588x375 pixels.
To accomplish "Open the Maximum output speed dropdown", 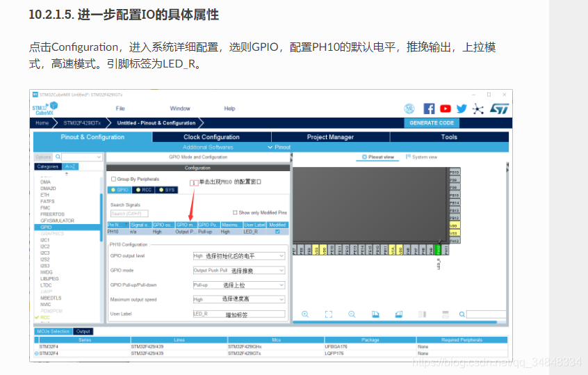I will click(239, 299).
